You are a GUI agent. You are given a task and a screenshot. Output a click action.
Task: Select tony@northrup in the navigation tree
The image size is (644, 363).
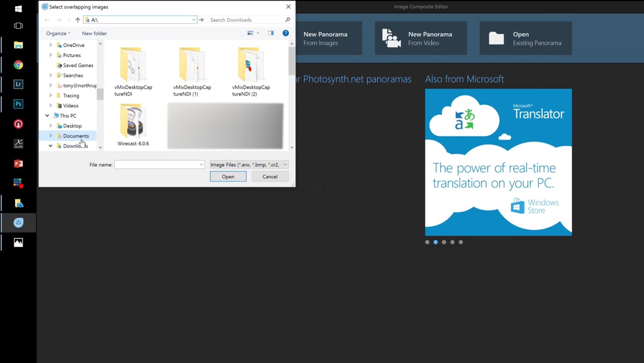(76, 85)
